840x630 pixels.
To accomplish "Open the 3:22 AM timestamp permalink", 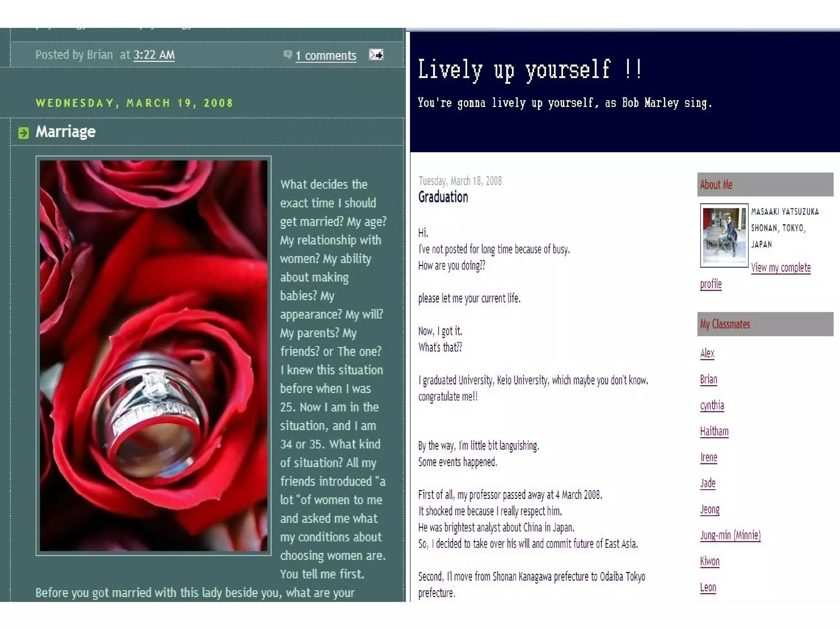I will pyautogui.click(x=154, y=55).
